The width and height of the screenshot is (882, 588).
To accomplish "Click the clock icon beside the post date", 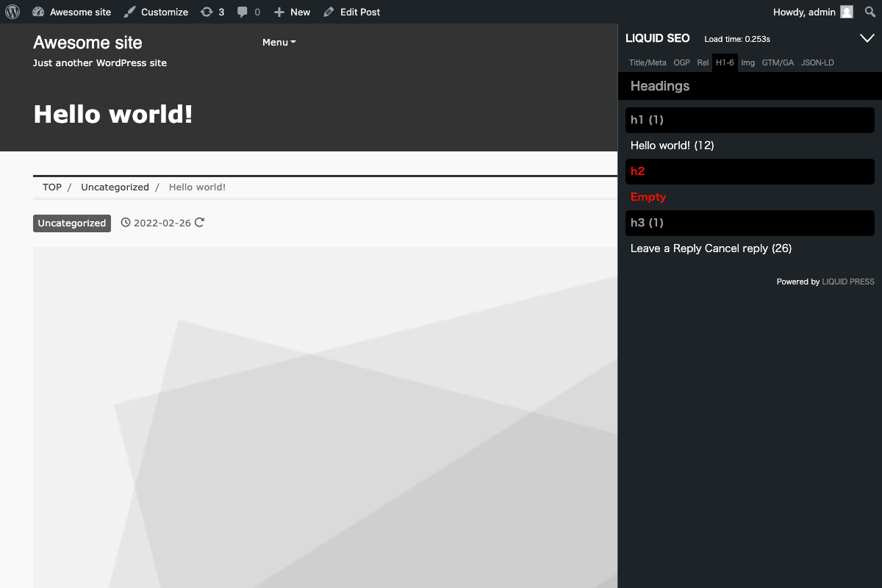I will point(126,223).
